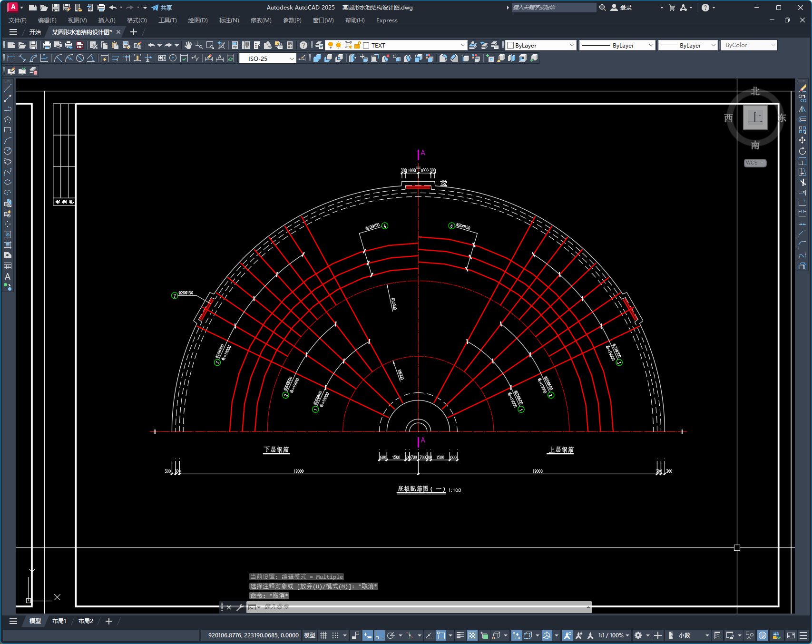Viewport: 812px width, 644px height.
Task: Toggle grid display in status bar
Action: click(324, 635)
